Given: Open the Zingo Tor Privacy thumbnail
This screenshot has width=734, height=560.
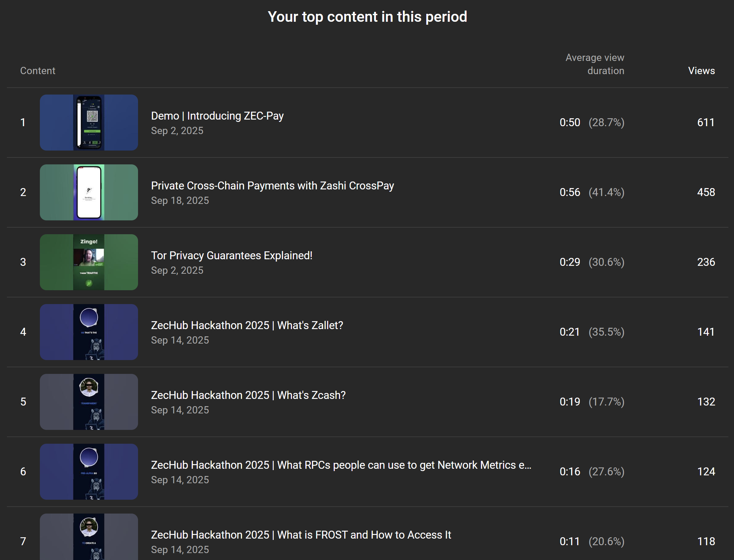Looking at the screenshot, I should coord(89,262).
